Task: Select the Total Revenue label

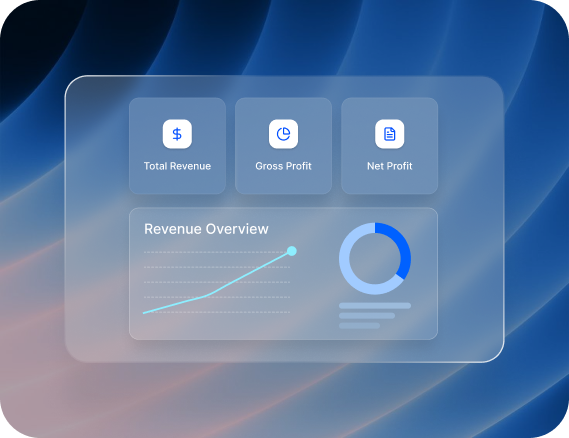Action: (177, 166)
